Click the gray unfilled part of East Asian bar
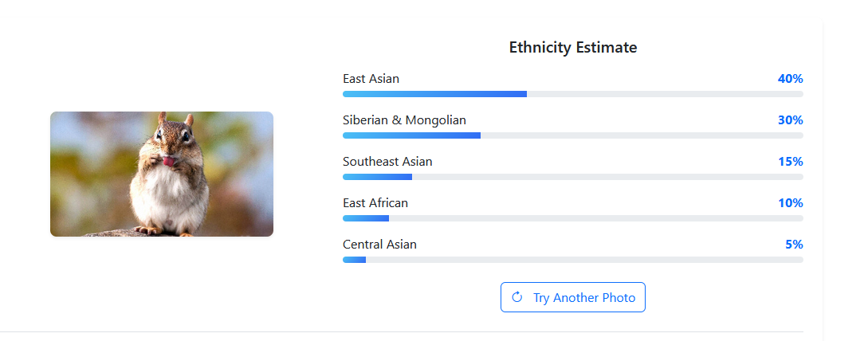This screenshot has height=341, width=868. tap(665, 94)
